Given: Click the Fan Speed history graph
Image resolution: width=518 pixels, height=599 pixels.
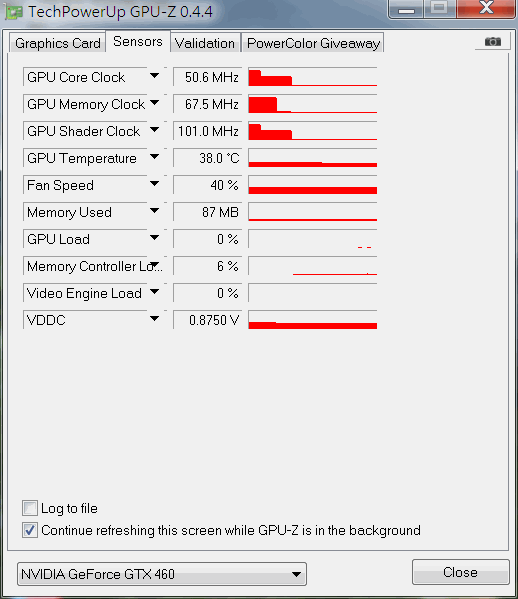Looking at the screenshot, I should 312,185.
